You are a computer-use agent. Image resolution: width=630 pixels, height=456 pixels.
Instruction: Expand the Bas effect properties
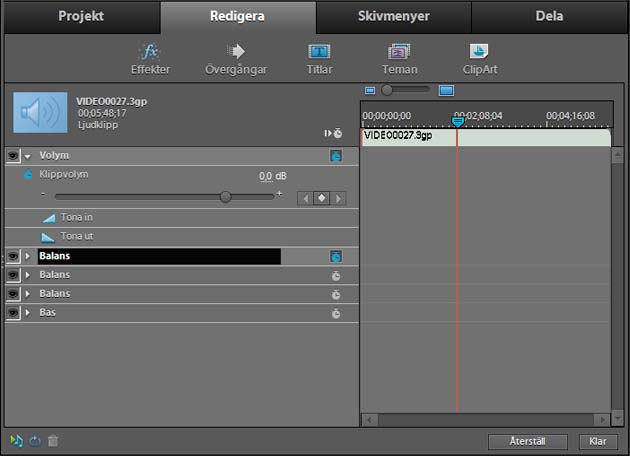click(28, 312)
